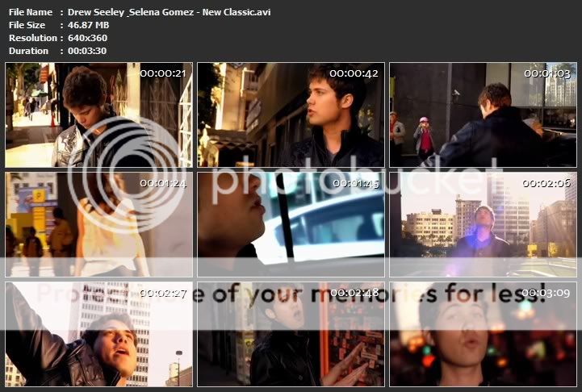Click the 'File Name' label
Screen dimensions: 582x392
click(x=31, y=12)
